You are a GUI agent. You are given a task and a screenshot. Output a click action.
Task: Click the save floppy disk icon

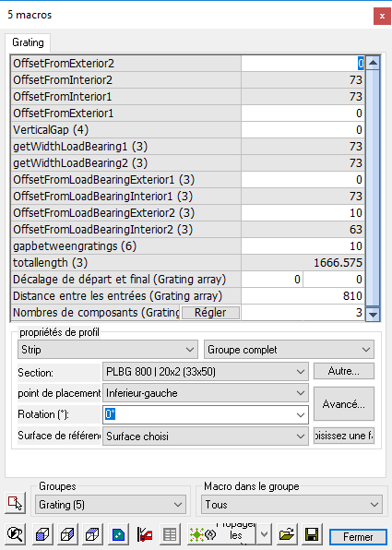tap(312, 534)
